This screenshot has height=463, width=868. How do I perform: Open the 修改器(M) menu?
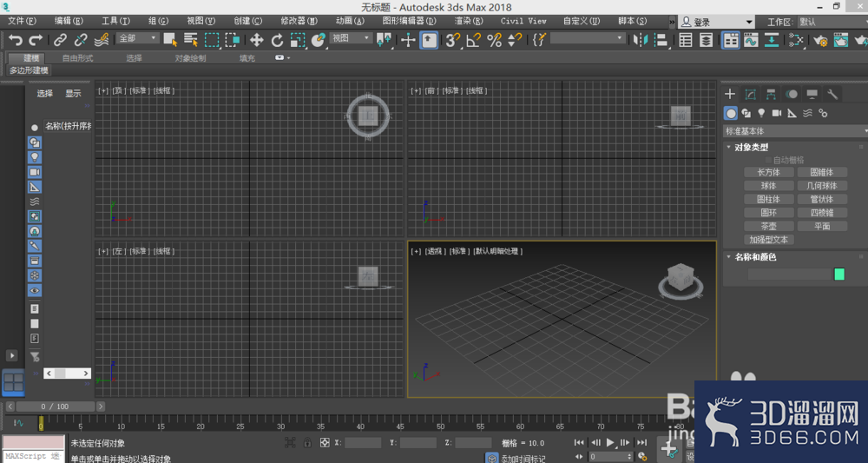pos(299,21)
